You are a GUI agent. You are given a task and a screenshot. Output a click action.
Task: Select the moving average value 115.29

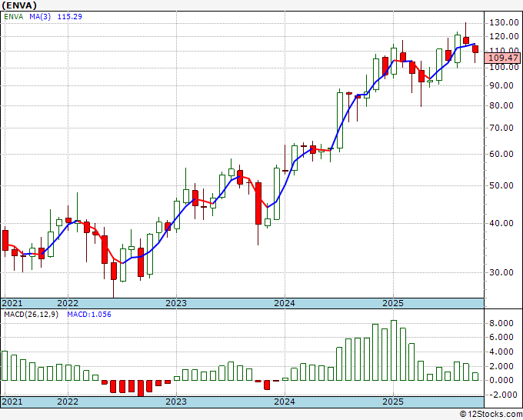(x=70, y=17)
